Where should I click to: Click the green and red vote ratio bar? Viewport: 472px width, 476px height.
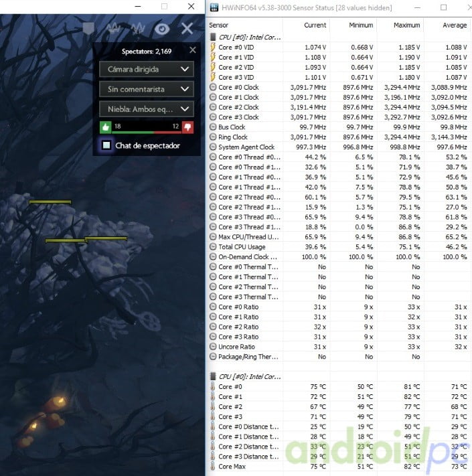pyautogui.click(x=147, y=133)
